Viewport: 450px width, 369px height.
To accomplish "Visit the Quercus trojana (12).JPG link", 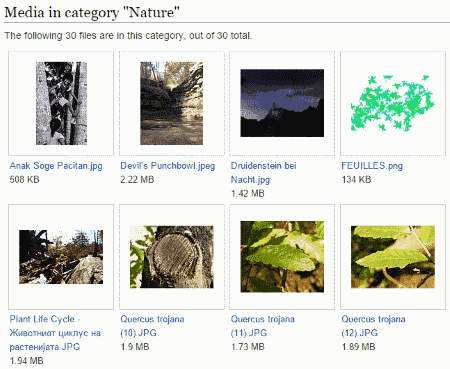I will (373, 326).
